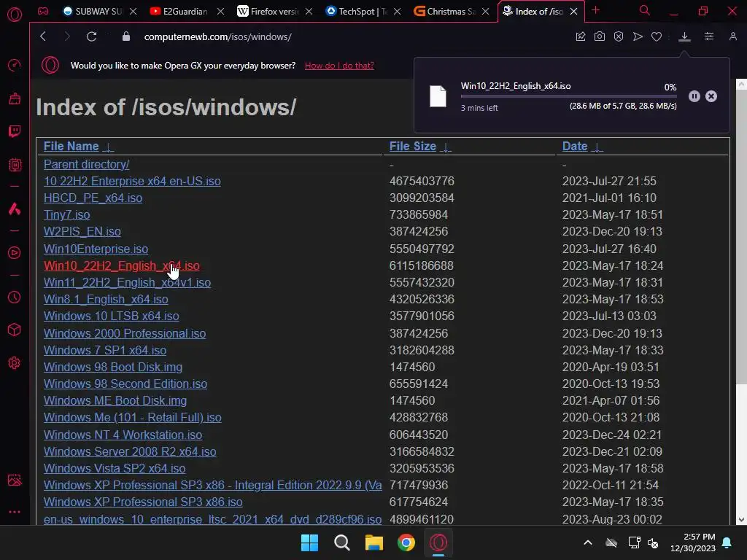
Task: Click the download progress bar
Action: click(568, 96)
